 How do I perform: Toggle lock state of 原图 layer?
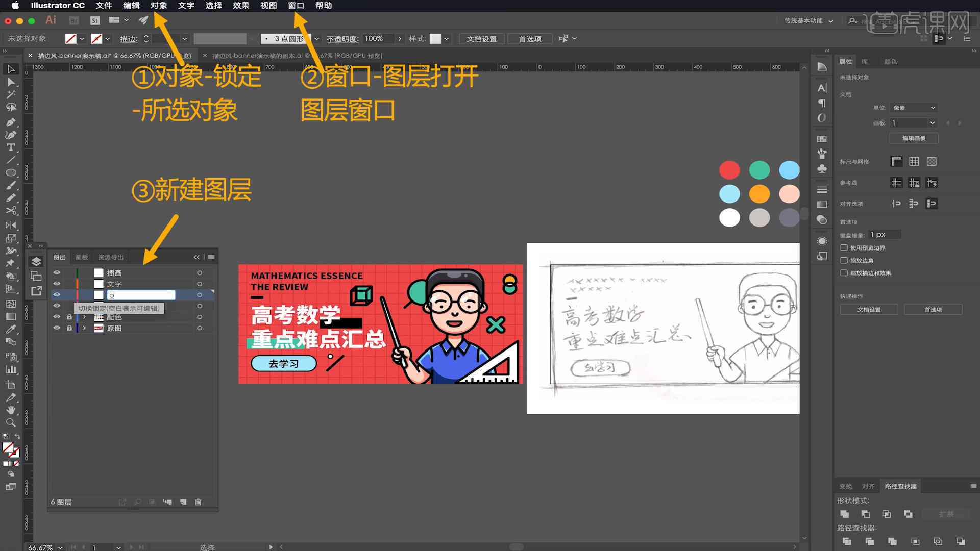click(x=69, y=328)
